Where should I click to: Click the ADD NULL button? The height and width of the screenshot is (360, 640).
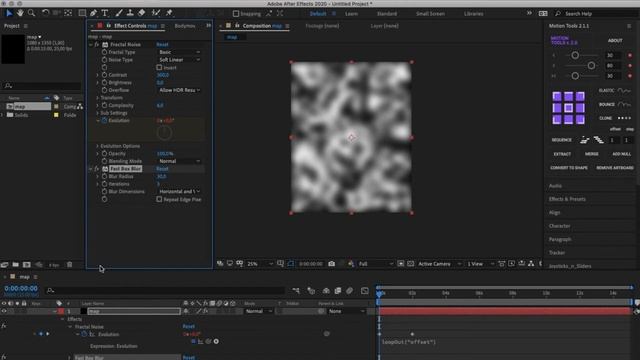tap(621, 154)
